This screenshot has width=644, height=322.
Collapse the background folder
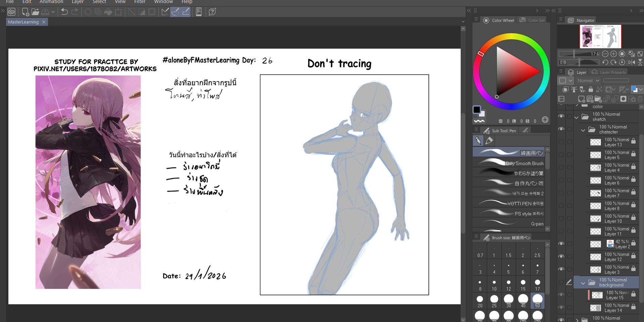pyautogui.click(x=583, y=283)
